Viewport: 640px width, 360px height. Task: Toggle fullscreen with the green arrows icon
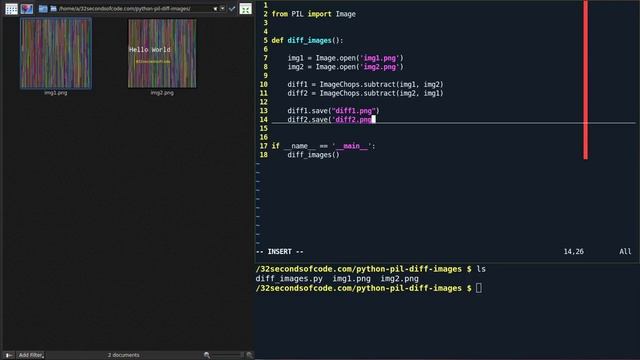click(x=245, y=9)
